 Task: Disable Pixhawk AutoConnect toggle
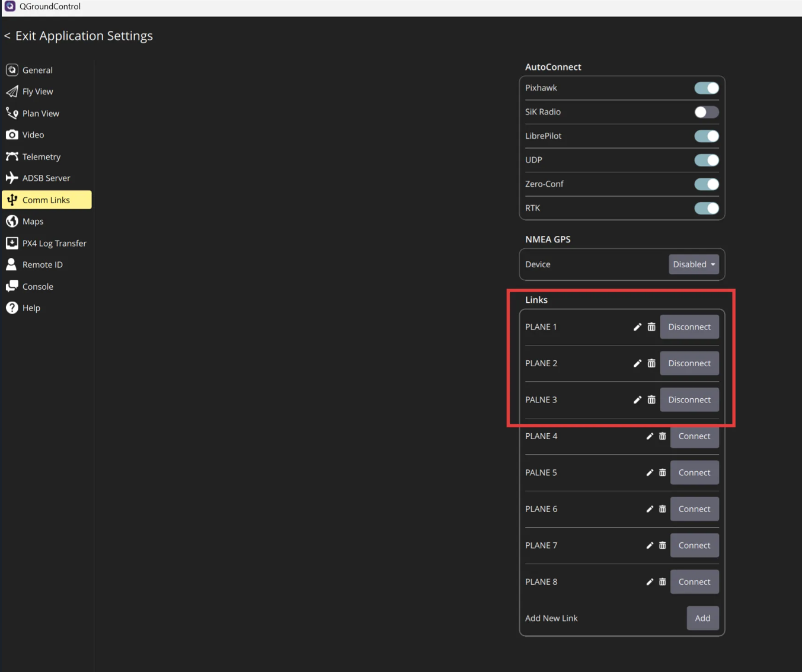tap(707, 88)
